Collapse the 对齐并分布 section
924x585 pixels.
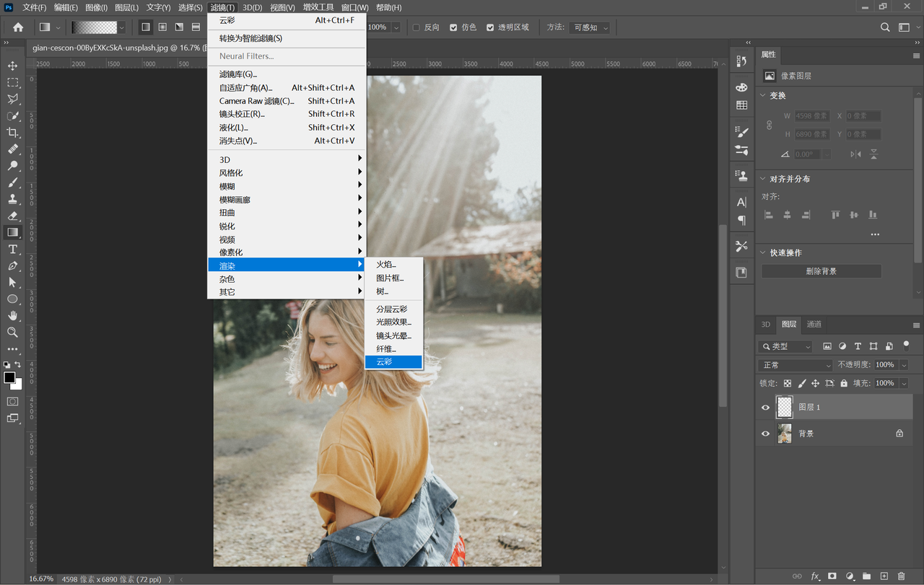coord(764,179)
